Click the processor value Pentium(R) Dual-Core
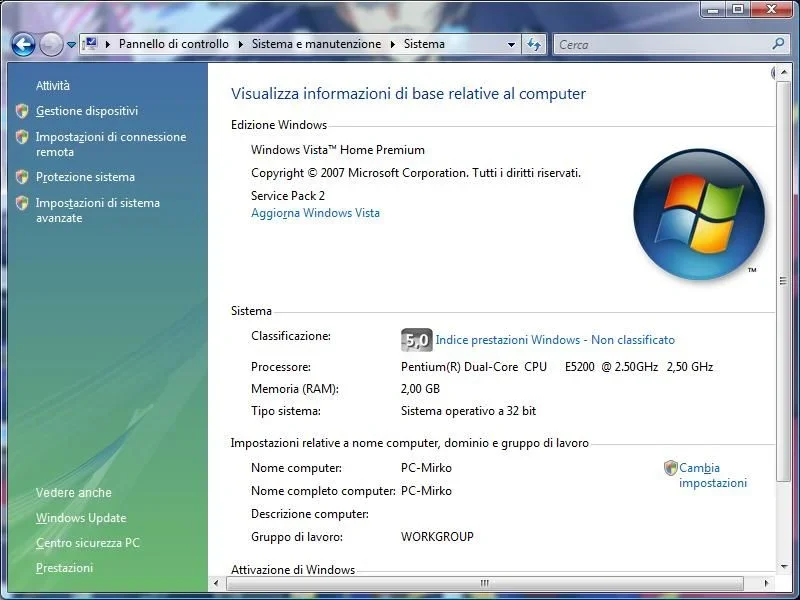This screenshot has width=800, height=600. point(557,367)
